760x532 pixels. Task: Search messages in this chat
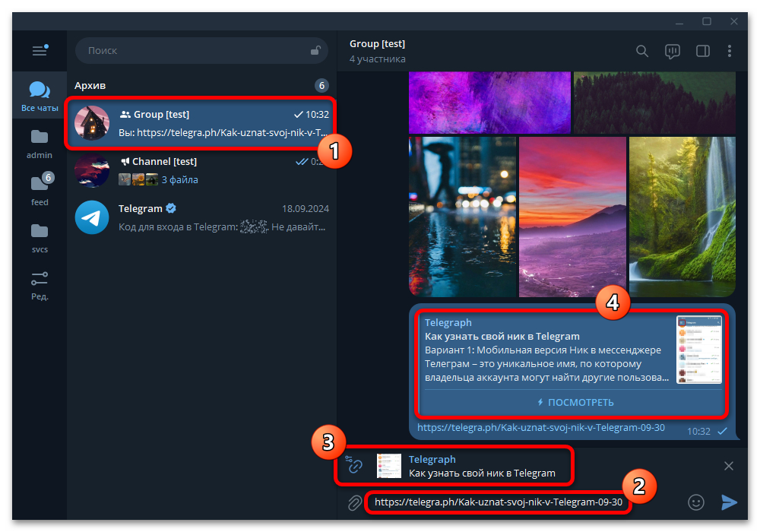641,51
